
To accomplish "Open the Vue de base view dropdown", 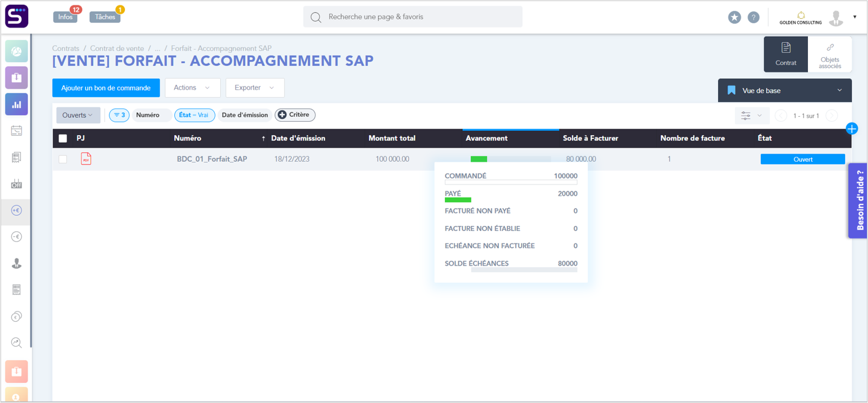I will tap(785, 90).
